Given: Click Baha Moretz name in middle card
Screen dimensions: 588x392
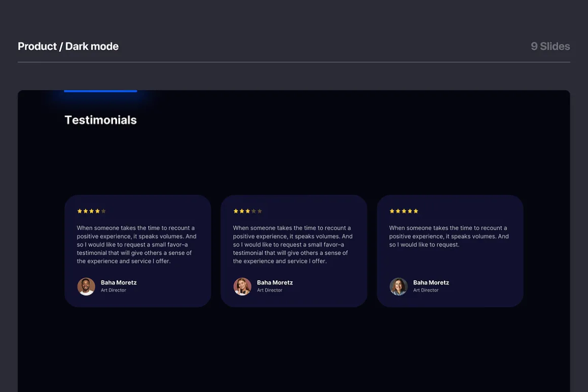Looking at the screenshot, I should pyautogui.click(x=275, y=283).
